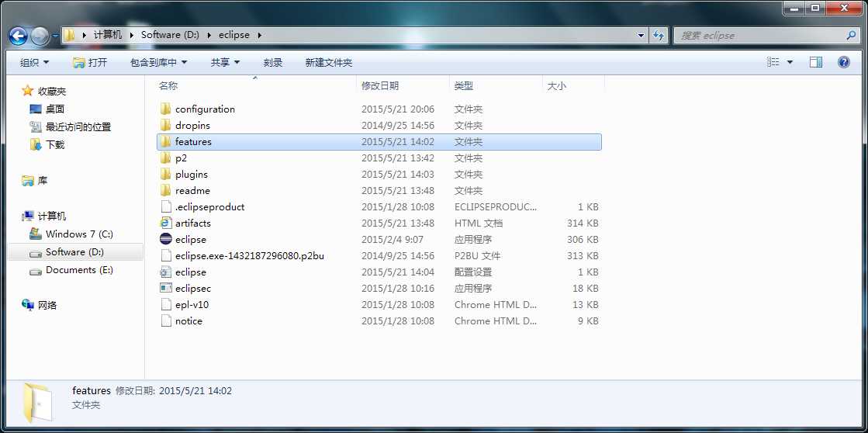Click the 打开 toolbar button

(x=90, y=63)
